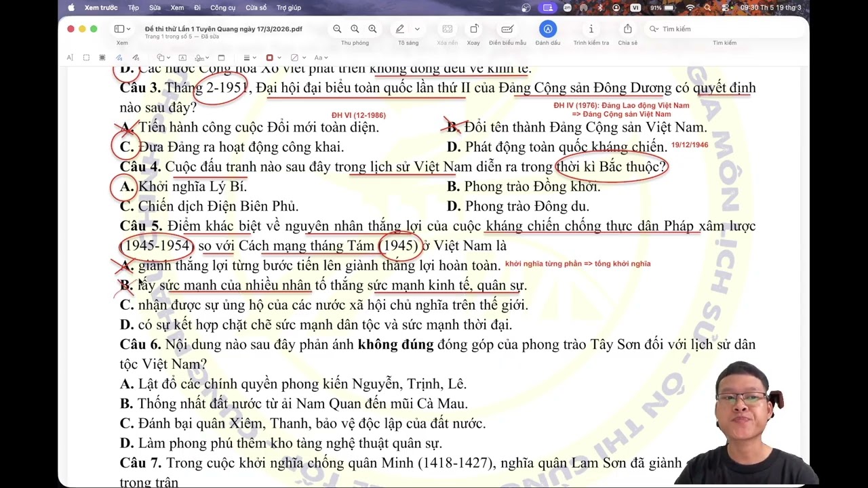Click 'Làm phong phú thêm kho tàng nghệ thuật quân sự.'
This screenshot has width=868, height=488.
290,443
